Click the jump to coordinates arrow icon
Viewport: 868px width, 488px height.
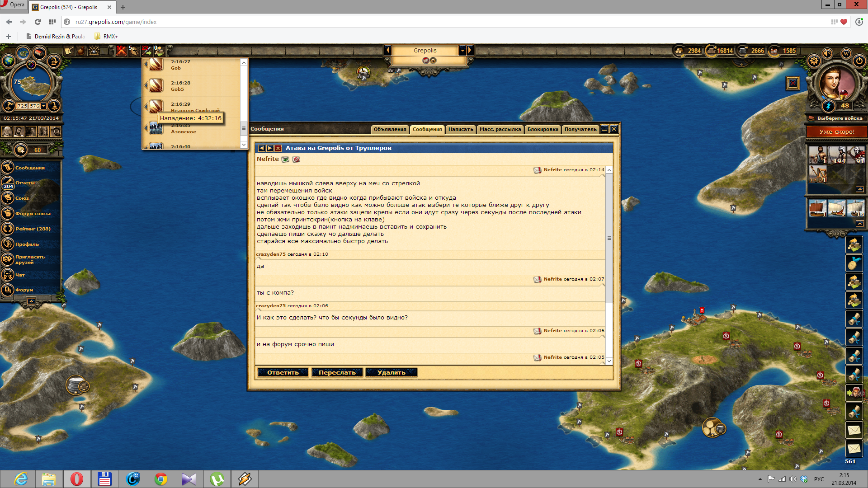54,106
